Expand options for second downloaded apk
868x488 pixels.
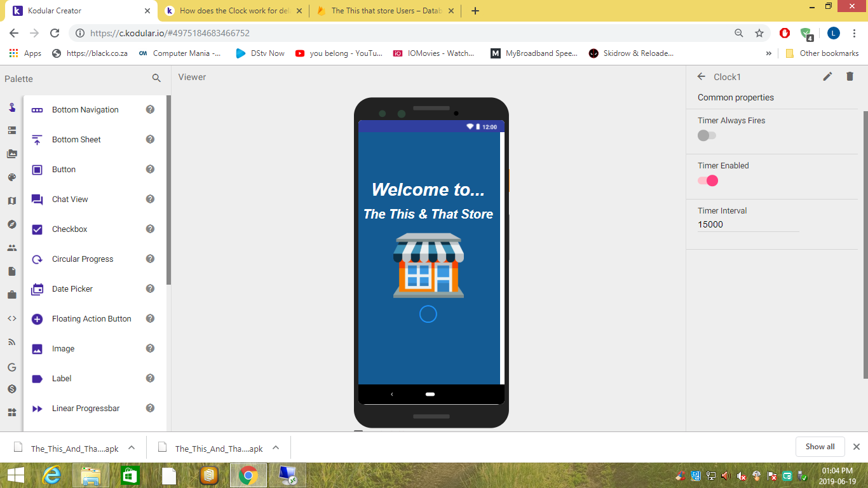pos(276,447)
